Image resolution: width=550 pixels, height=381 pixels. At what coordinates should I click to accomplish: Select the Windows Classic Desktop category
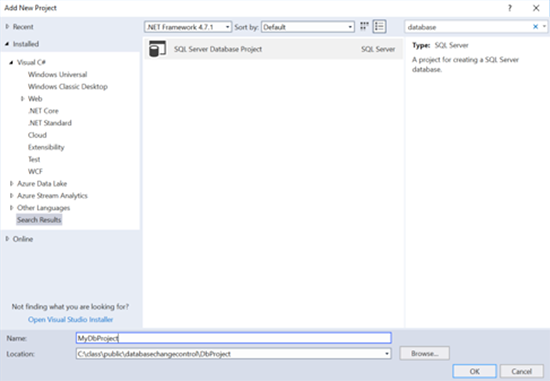(68, 87)
